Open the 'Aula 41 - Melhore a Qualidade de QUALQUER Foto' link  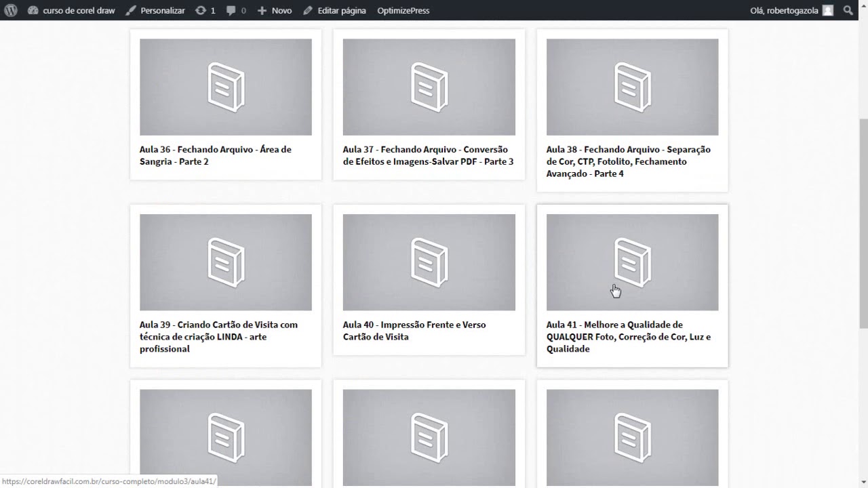point(629,337)
